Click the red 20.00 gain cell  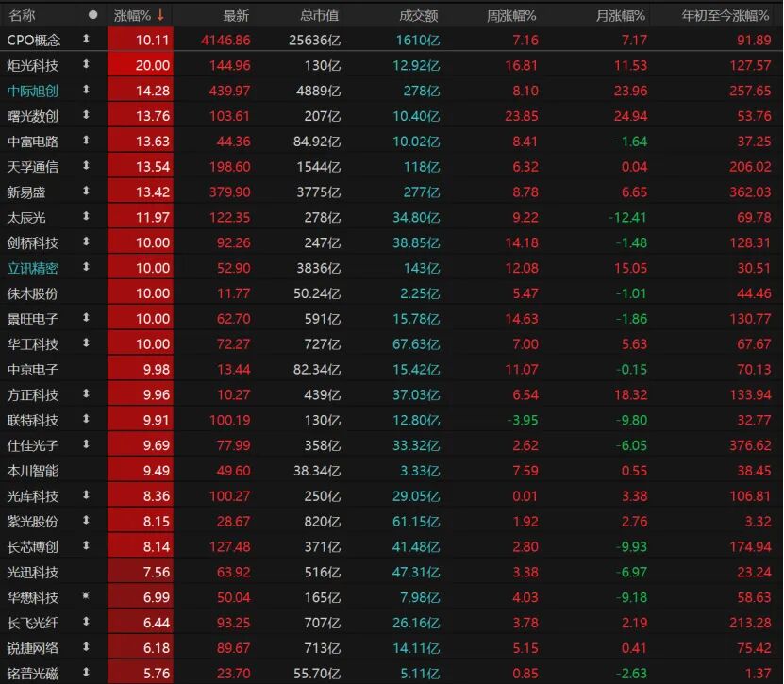(142, 65)
